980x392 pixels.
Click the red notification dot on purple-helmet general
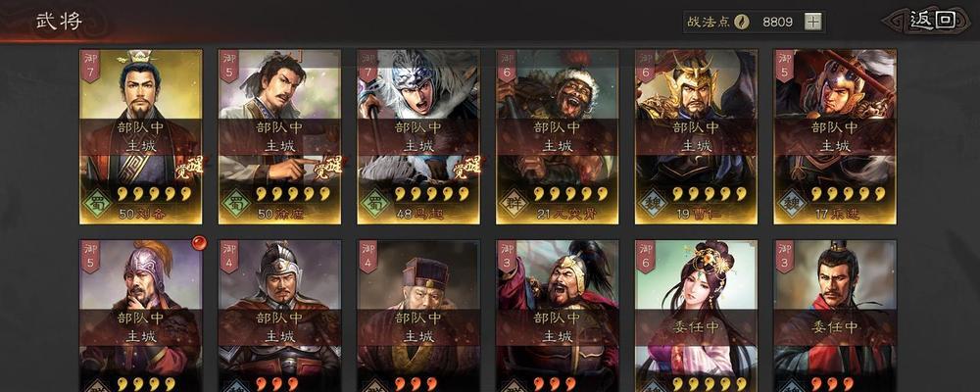(x=199, y=243)
